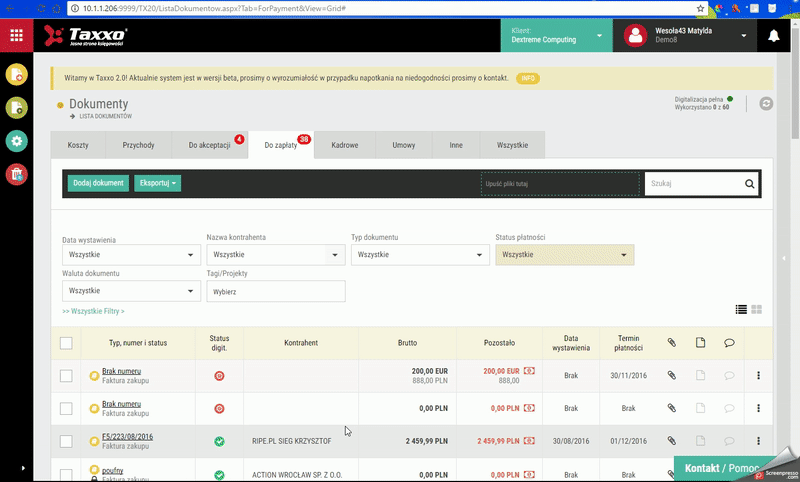Toggle the select-all checkbox in table header

coord(66,343)
